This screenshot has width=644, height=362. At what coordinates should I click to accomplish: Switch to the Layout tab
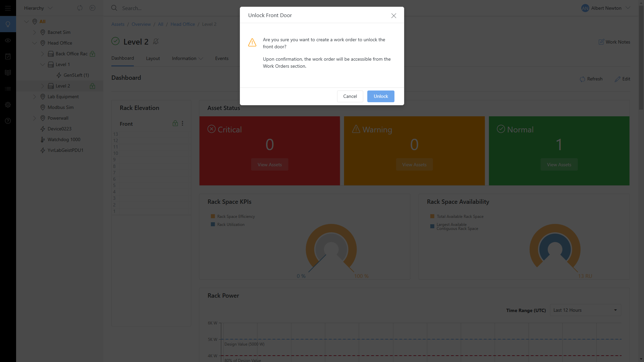point(153,58)
